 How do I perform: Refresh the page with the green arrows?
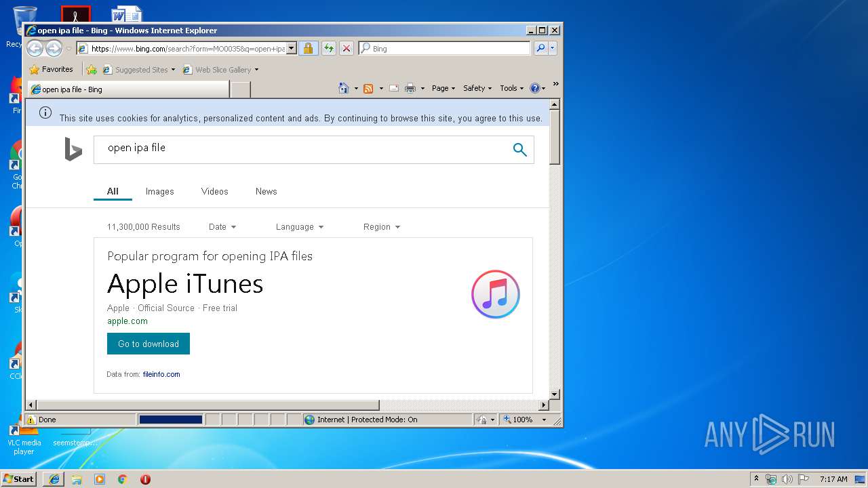coord(329,48)
